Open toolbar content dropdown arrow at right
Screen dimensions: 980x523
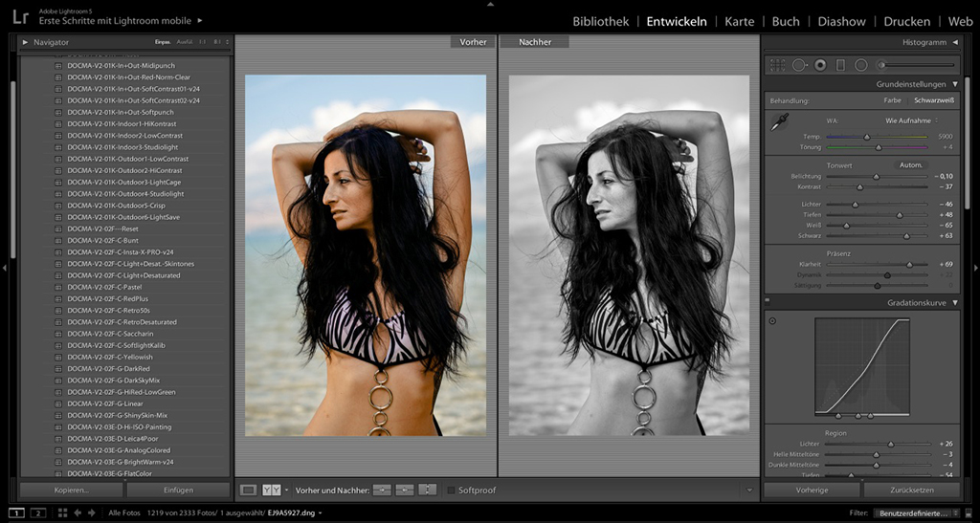750,490
